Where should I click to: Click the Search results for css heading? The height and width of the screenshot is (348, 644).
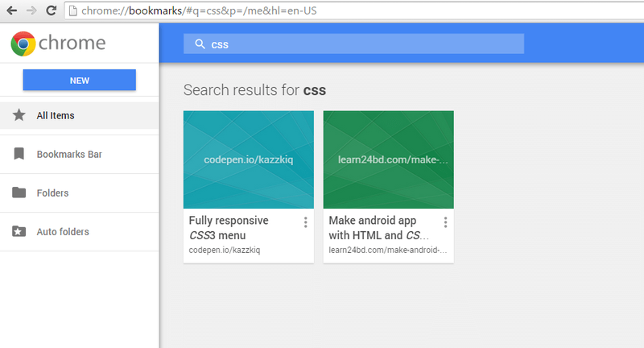click(x=254, y=90)
